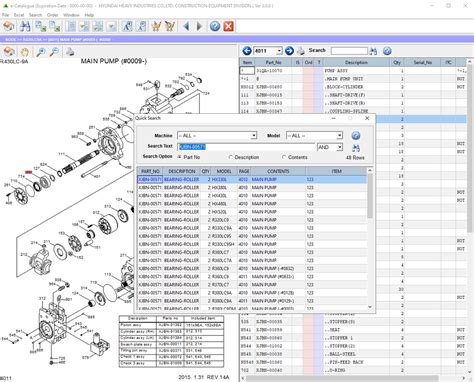The width and height of the screenshot is (474, 382).
Task: Open the Search menu
Action: 35,15
